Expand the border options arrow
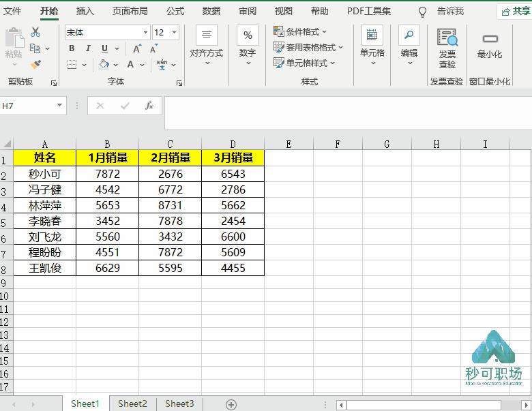The height and width of the screenshot is (411, 532). click(84, 65)
